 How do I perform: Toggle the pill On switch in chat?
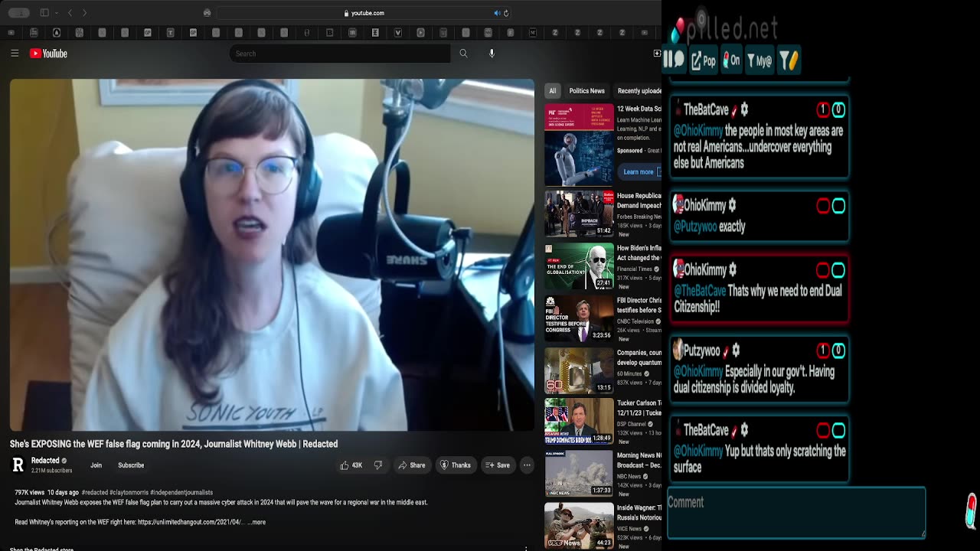pos(732,60)
